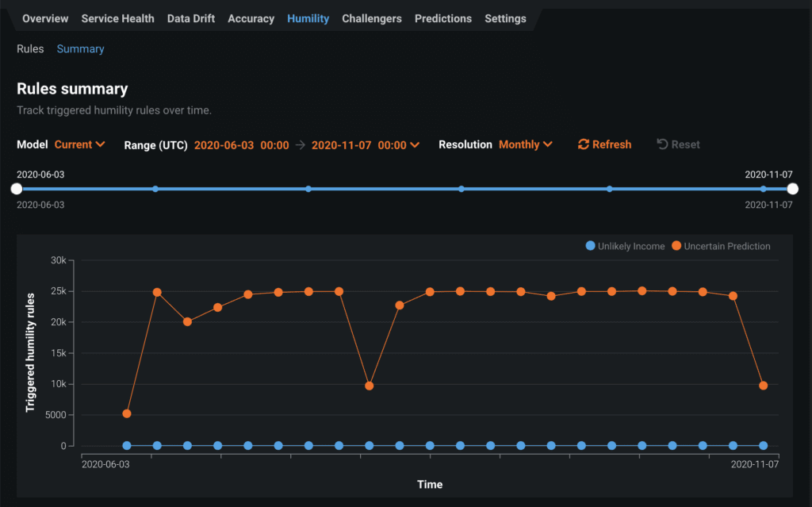Click the arrow between range dates
This screenshot has height=507, width=812.
(301, 145)
